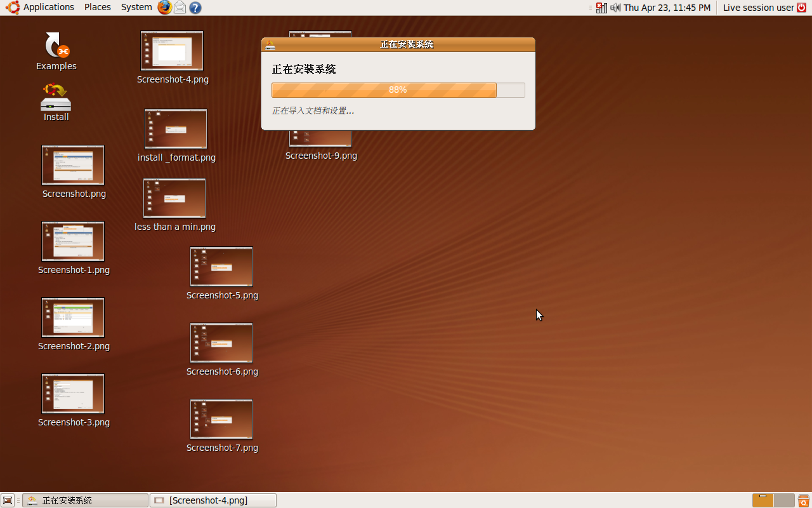
Task: Switch to 正在安装系统 taskbar window
Action: click(86, 500)
